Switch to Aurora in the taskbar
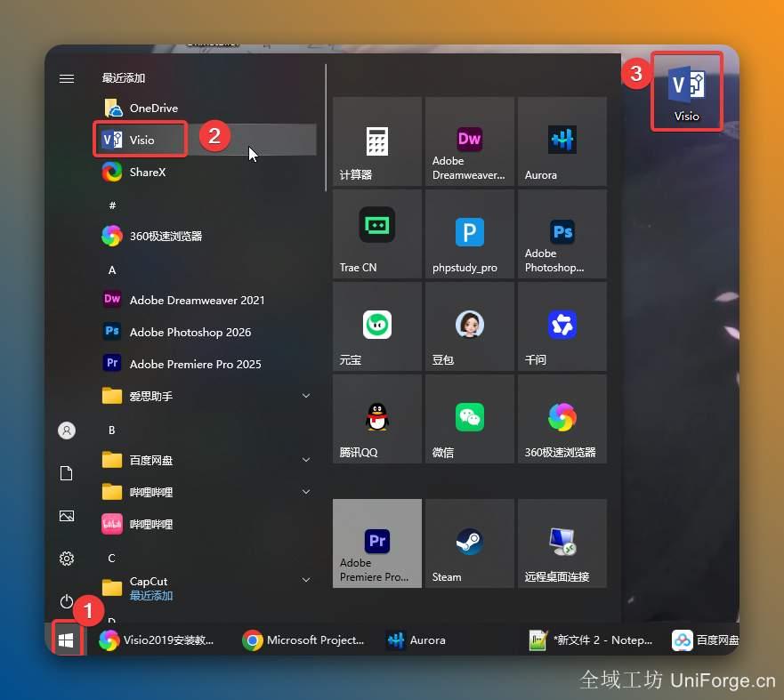This screenshot has width=784, height=700. [416, 640]
